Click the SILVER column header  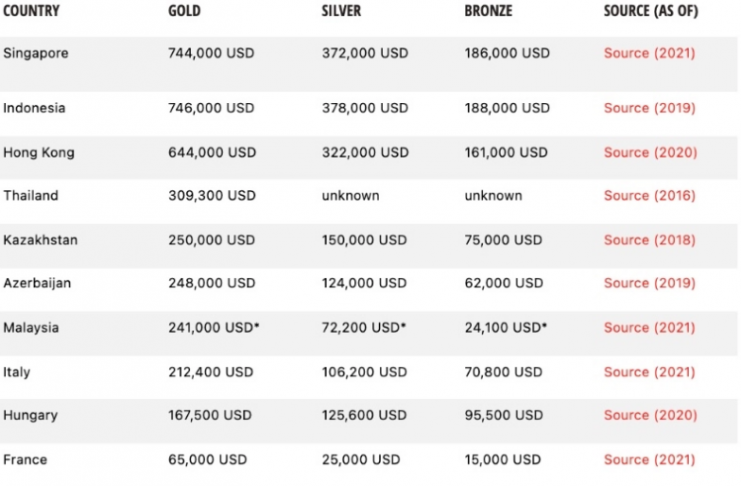341,10
